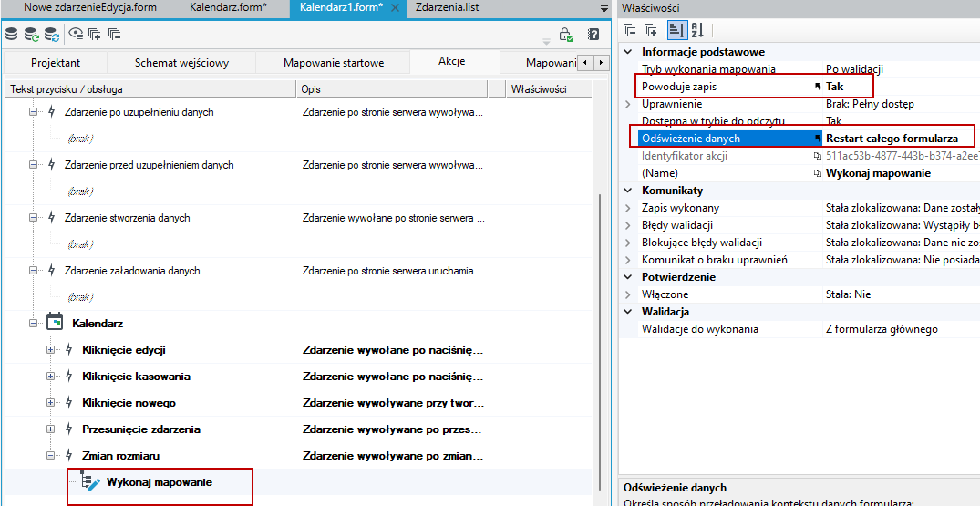Click the eye preview icon in toolbar
Viewport: 980px width, 506px height.
click(76, 34)
